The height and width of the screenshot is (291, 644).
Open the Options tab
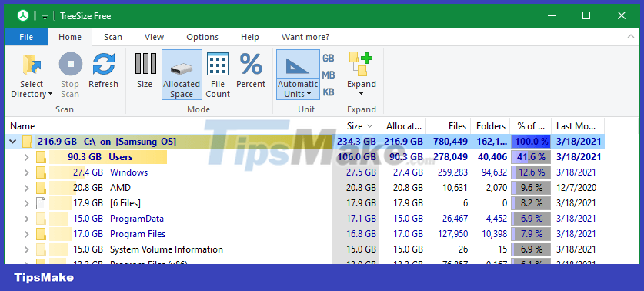202,37
